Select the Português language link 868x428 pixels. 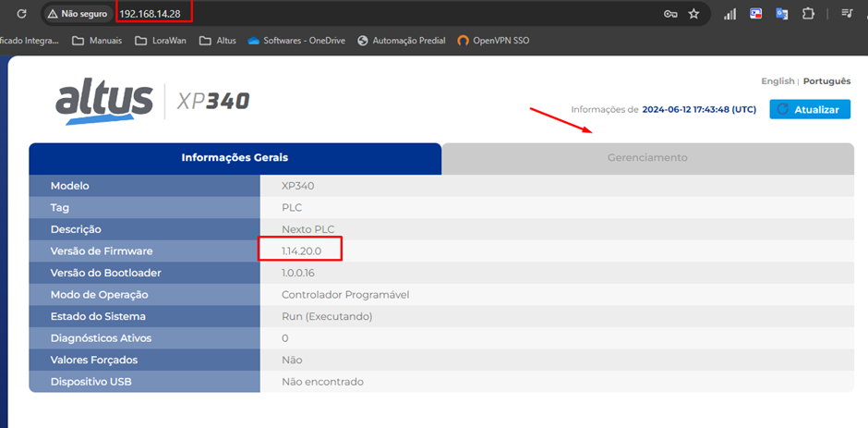826,81
